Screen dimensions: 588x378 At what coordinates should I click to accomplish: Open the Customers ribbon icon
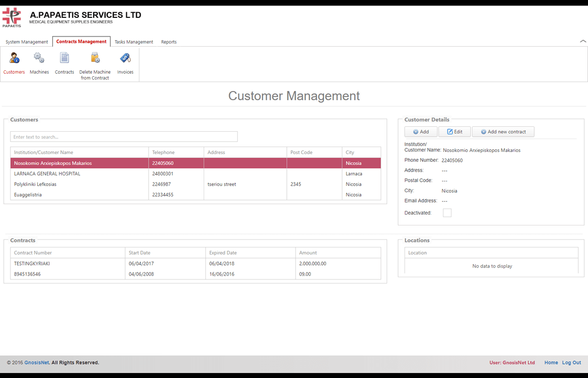(x=14, y=58)
